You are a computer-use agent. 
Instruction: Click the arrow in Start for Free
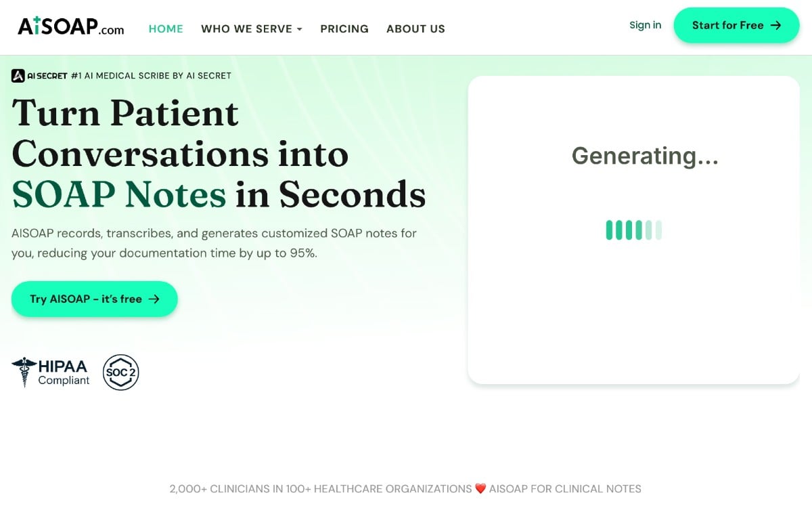[x=775, y=26]
